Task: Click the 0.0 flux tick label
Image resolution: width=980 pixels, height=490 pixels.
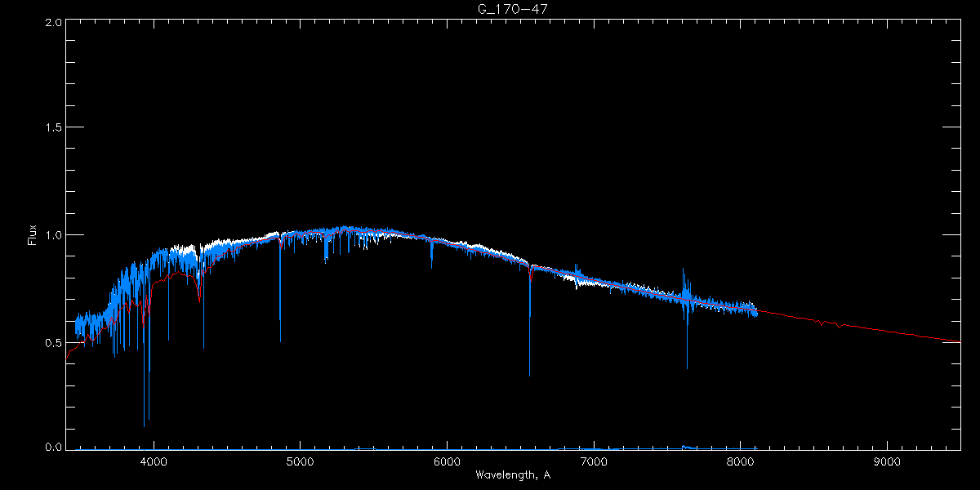Action: [53, 447]
